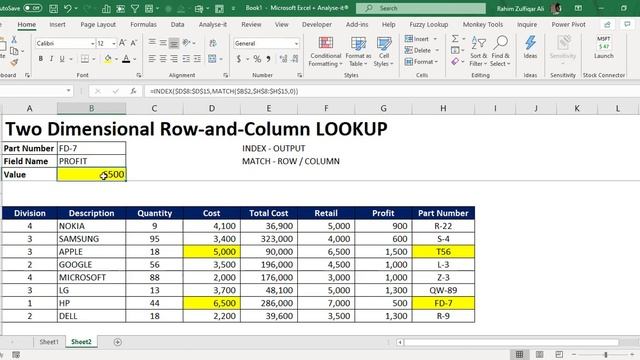Apply the font color A button
This screenshot has width=640, height=360.
126,59
